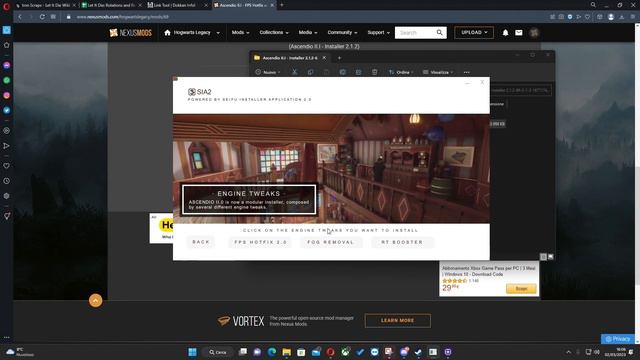Open the notifications bell

[x=505, y=33]
